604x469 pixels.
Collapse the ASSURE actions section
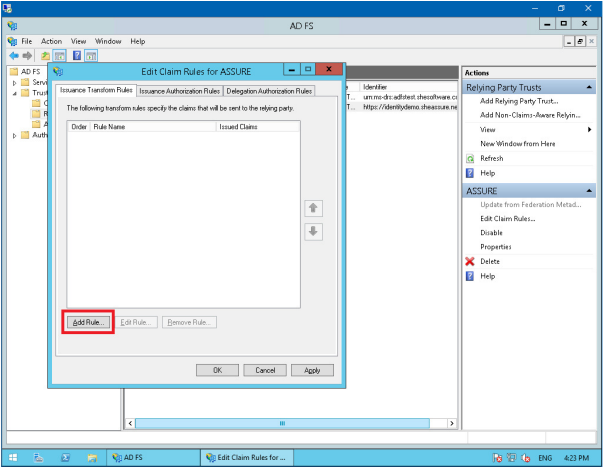pos(590,190)
